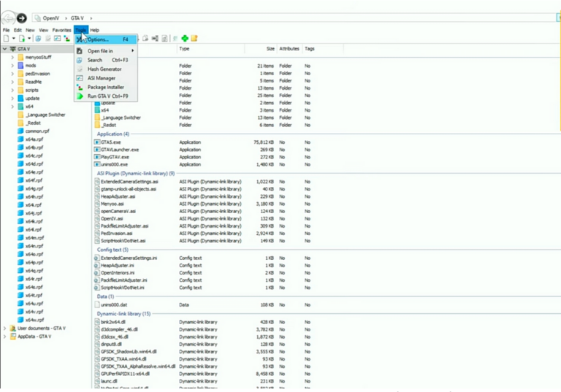Expand the pedInvasion folder in tree
Viewport: 561px width, 392px height.
point(12,74)
